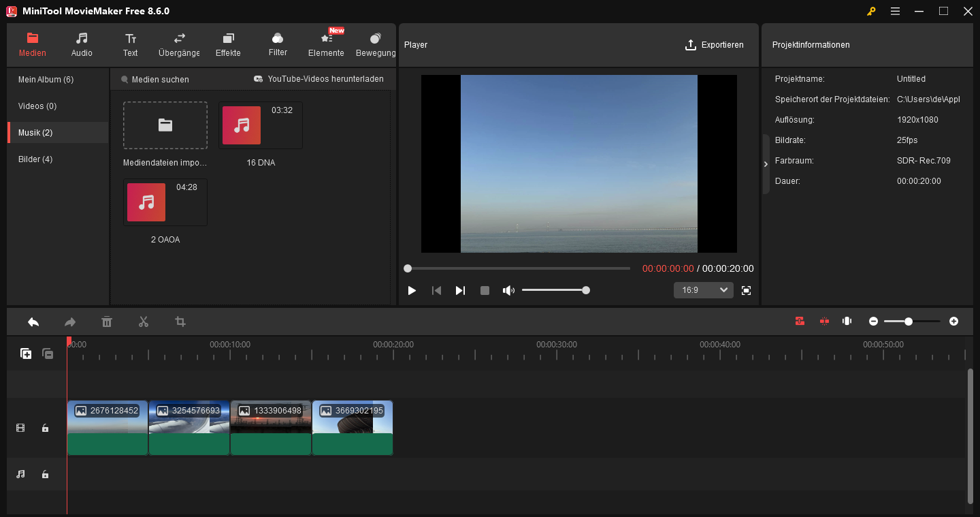Delete selected clip with trash icon
This screenshot has height=517, width=980.
[x=106, y=322]
